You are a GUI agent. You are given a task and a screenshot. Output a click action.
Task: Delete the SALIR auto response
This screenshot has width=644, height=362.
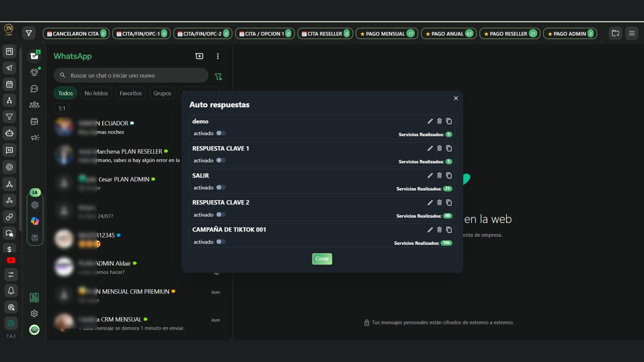coord(439,175)
